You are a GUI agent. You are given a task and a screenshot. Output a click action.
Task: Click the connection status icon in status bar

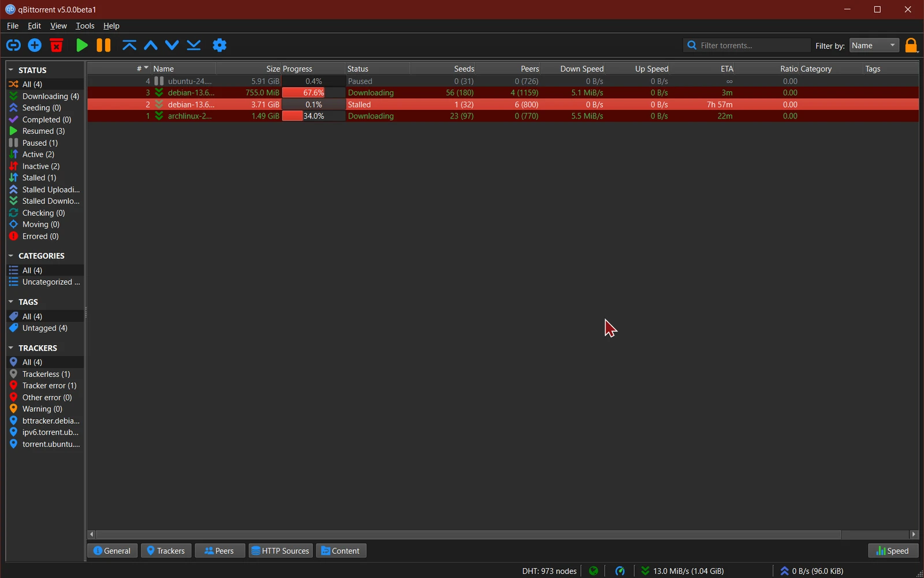pos(594,571)
